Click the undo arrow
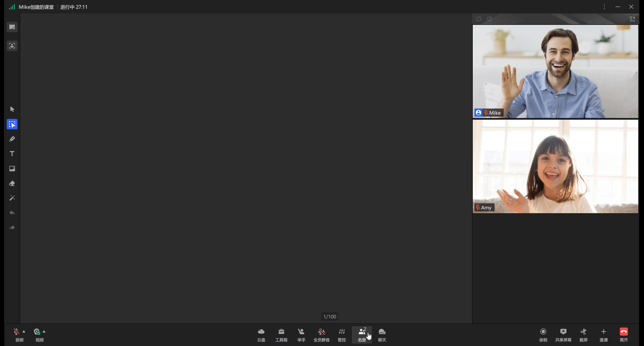This screenshot has width=644, height=346. click(12, 213)
